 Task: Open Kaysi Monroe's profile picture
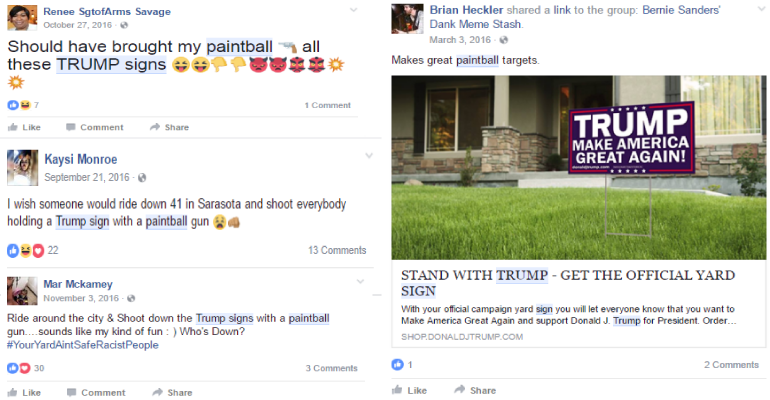click(x=22, y=168)
